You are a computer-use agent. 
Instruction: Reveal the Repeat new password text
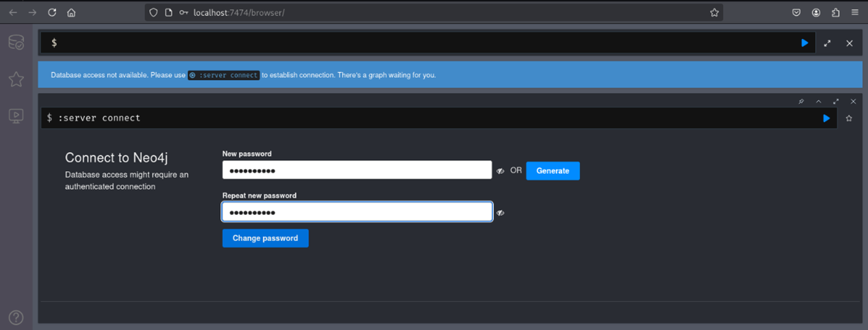(x=501, y=213)
